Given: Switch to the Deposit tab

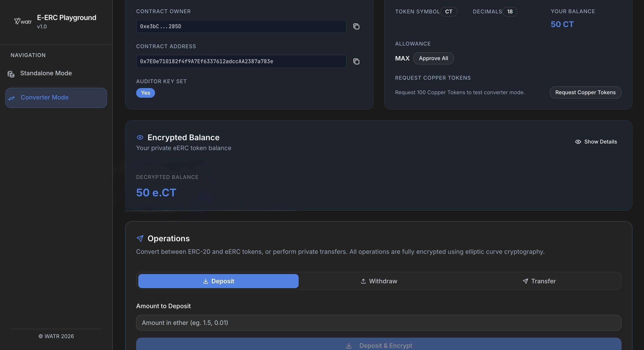Looking at the screenshot, I should click(218, 281).
